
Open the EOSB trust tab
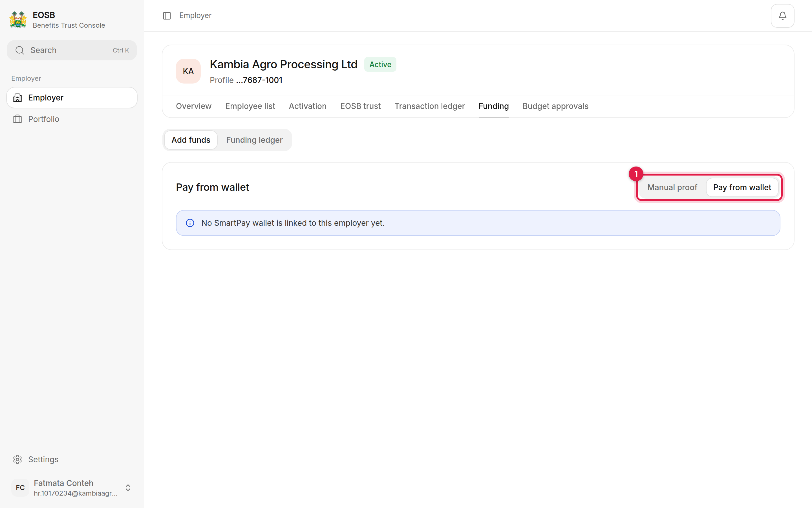pos(360,106)
